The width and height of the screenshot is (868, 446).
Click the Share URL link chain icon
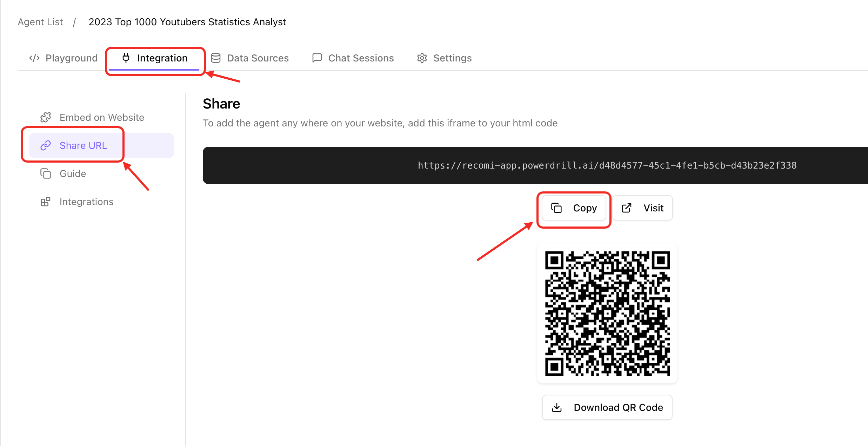tap(46, 145)
